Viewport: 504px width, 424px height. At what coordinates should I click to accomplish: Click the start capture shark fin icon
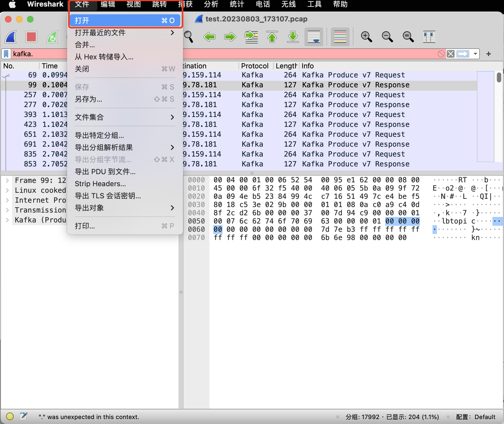coord(11,37)
